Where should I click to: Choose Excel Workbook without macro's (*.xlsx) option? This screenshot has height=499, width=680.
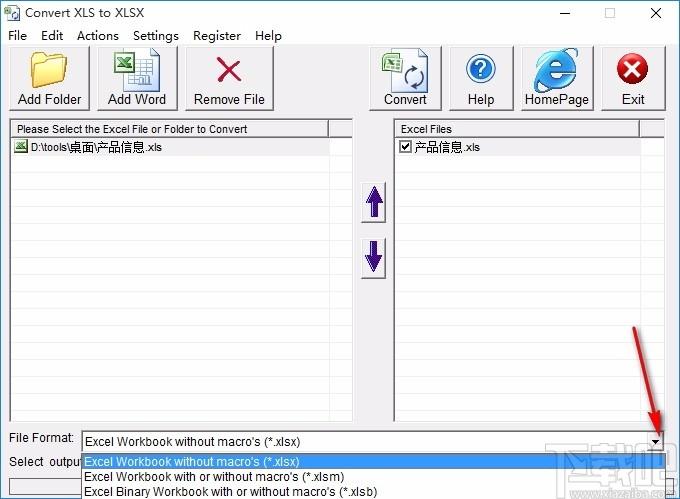[x=373, y=462]
